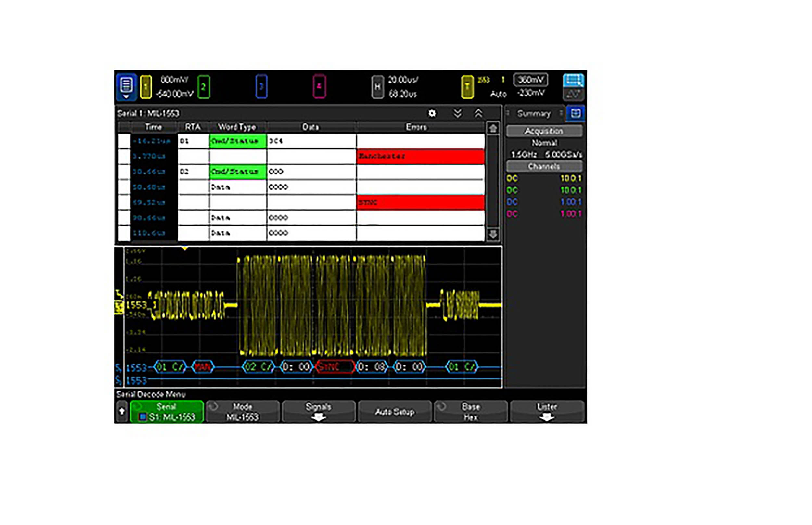Sort by the Time column header
Viewport: 812px width, 525px height.
[x=153, y=127]
